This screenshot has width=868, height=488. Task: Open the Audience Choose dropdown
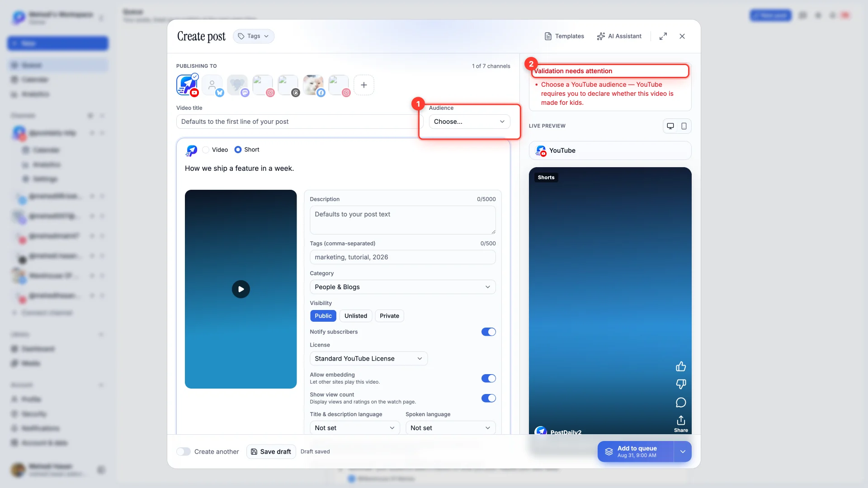click(x=469, y=122)
